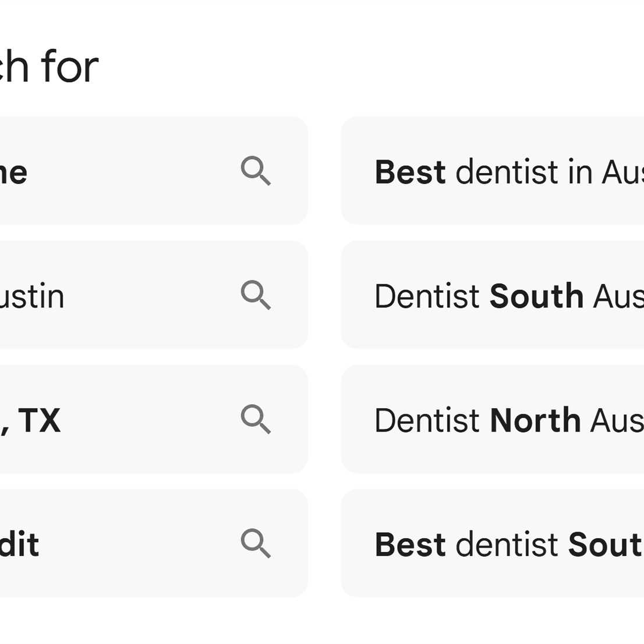Screen dimensions: 644x644
Task: Click the search icon next to ", TX"
Action: click(256, 419)
